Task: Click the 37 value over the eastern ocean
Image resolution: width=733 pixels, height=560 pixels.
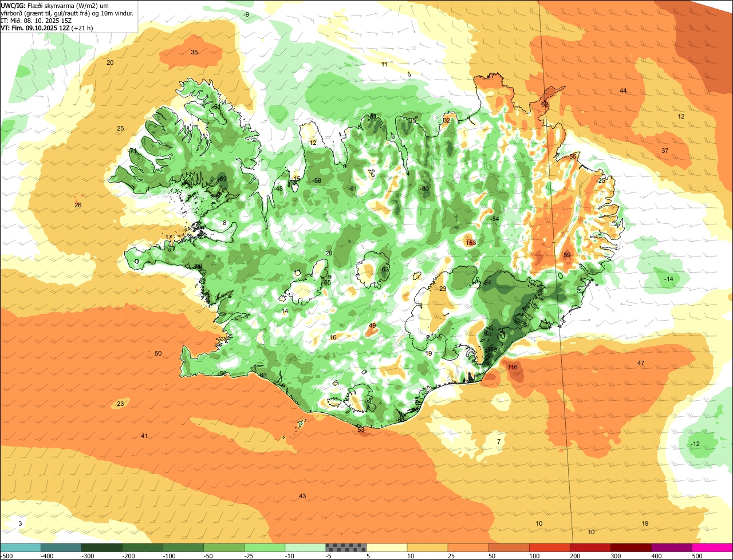Action: (x=665, y=151)
